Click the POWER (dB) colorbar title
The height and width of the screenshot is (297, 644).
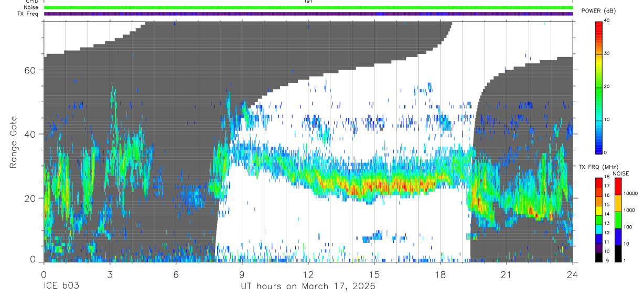pyautogui.click(x=599, y=11)
